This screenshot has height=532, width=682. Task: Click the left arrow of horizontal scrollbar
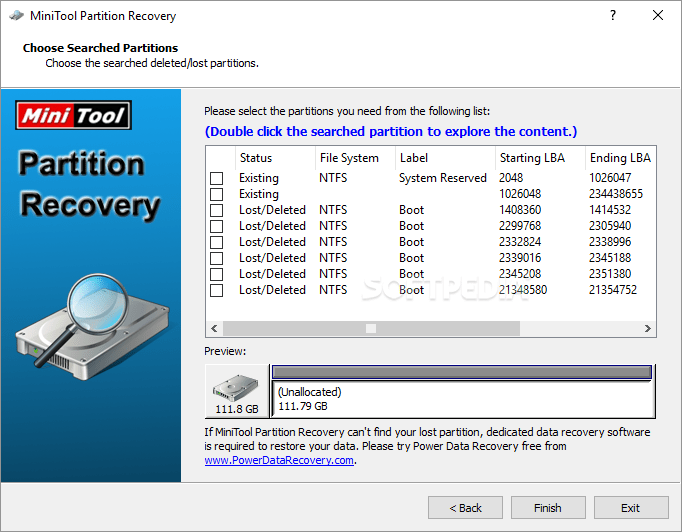pos(214,328)
